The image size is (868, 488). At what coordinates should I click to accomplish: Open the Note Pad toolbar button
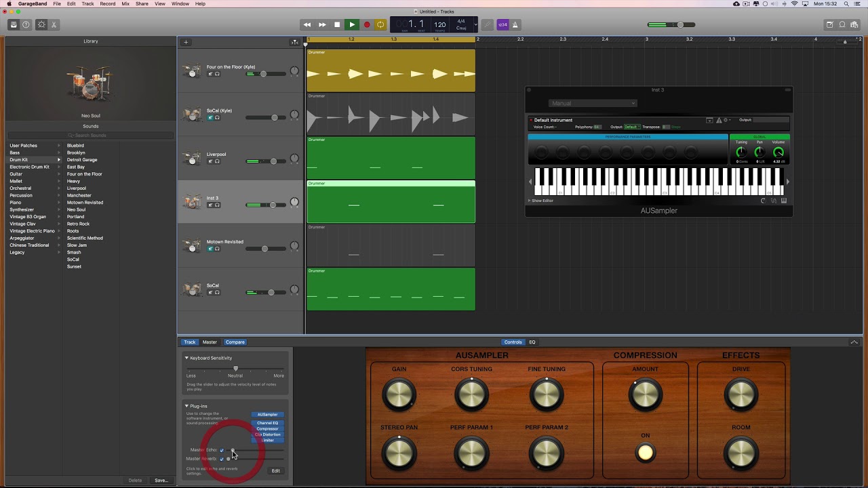[829, 25]
